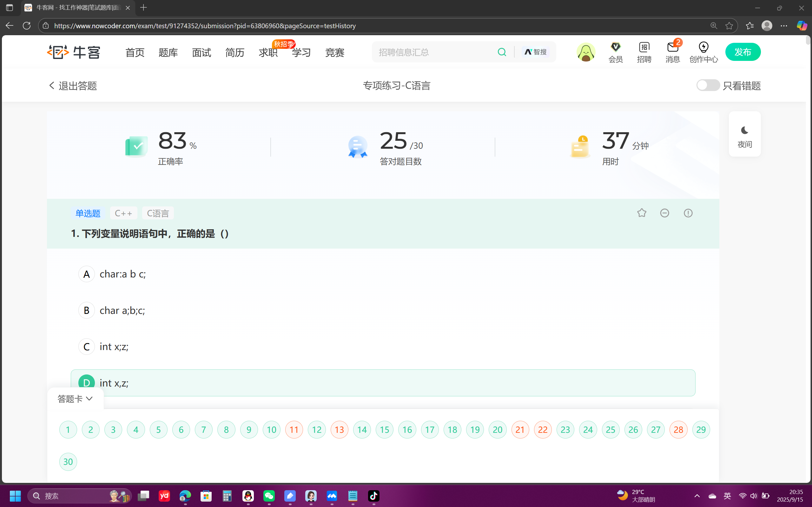
Task: Jump to question 30 in answer card
Action: coord(68,462)
